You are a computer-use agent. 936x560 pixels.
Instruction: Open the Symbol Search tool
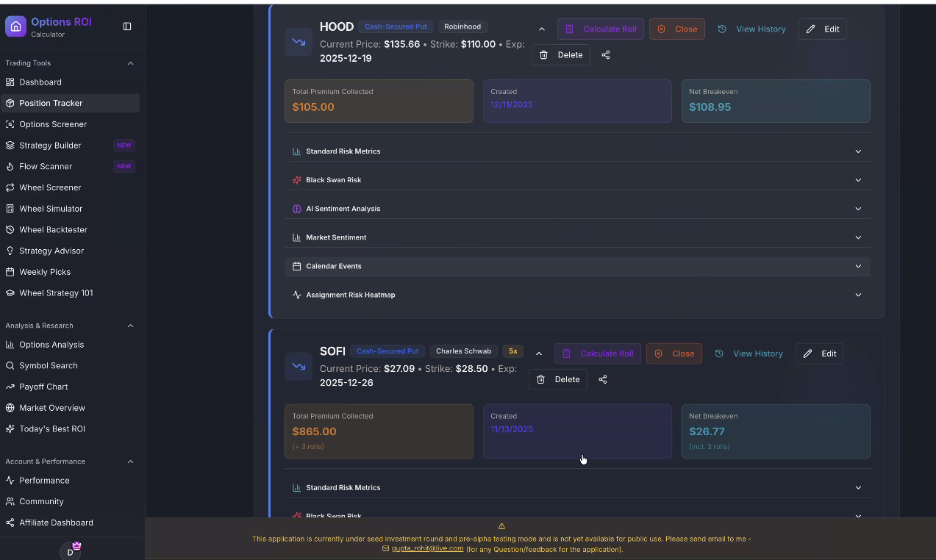tap(49, 365)
